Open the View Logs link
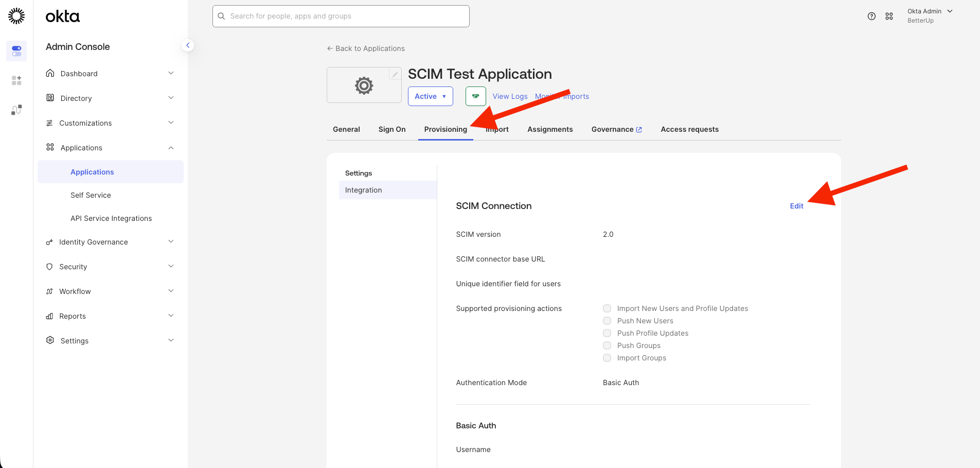 [510, 96]
